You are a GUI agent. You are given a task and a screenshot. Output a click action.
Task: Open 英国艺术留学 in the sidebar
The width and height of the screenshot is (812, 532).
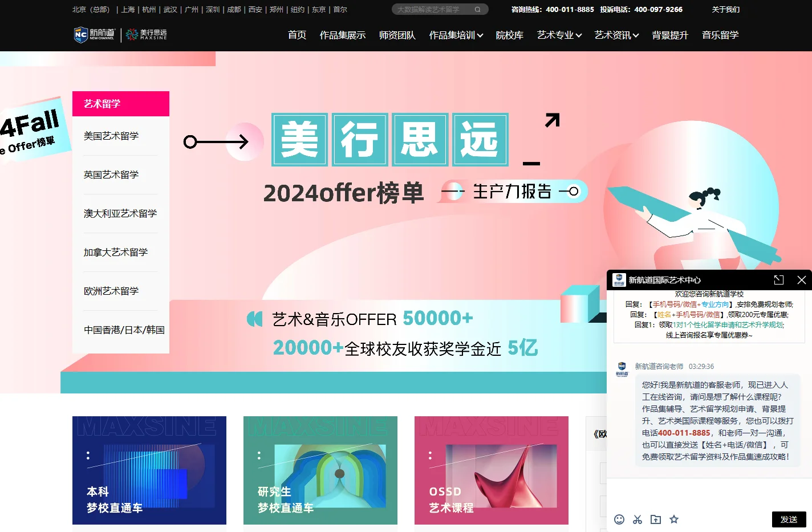coord(111,174)
